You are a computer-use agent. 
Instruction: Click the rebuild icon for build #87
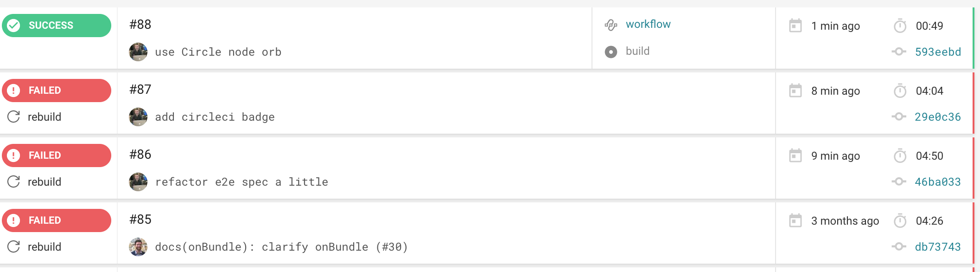coord(14,117)
